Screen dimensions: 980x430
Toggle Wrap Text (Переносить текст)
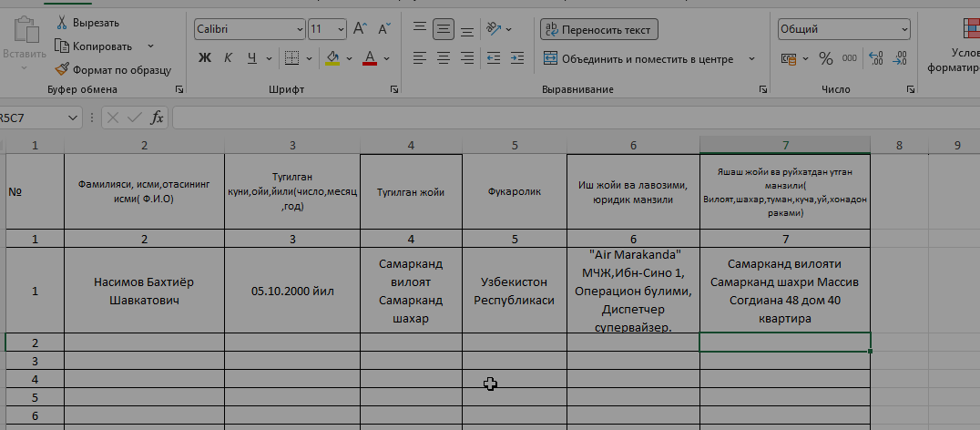tap(598, 29)
